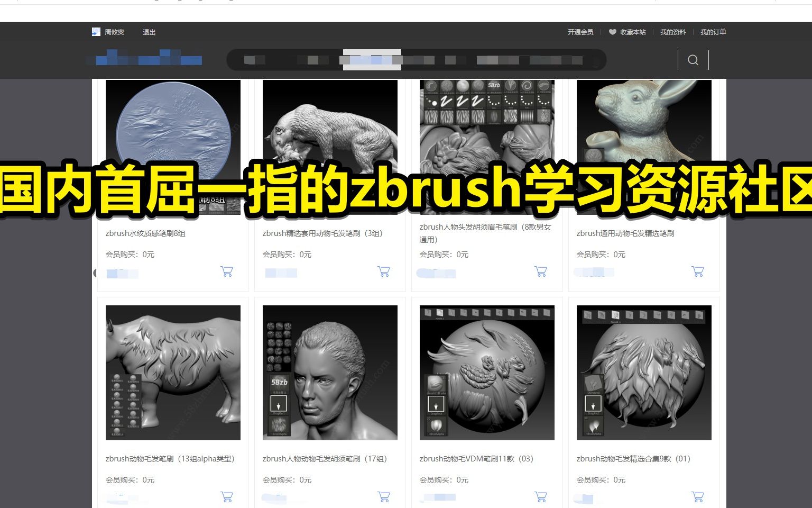Add zbrush动物毛发笔刷（13组alpha类型） to cart
Viewport: 812px width, 508px height.
pyautogui.click(x=227, y=497)
